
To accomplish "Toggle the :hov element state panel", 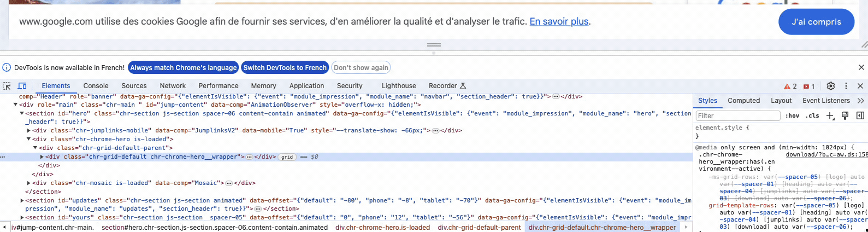I will tap(792, 115).
